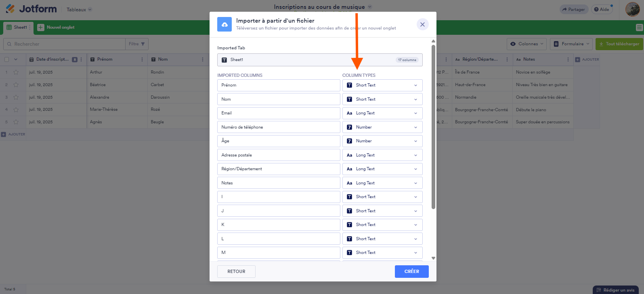Click the dialog's vertical scrollbar
Screen dimensions: 644x294
pyautogui.click(x=433, y=127)
